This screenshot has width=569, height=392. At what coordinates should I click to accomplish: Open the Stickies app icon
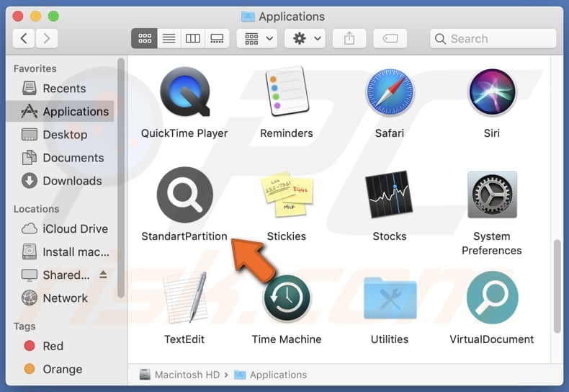[287, 195]
